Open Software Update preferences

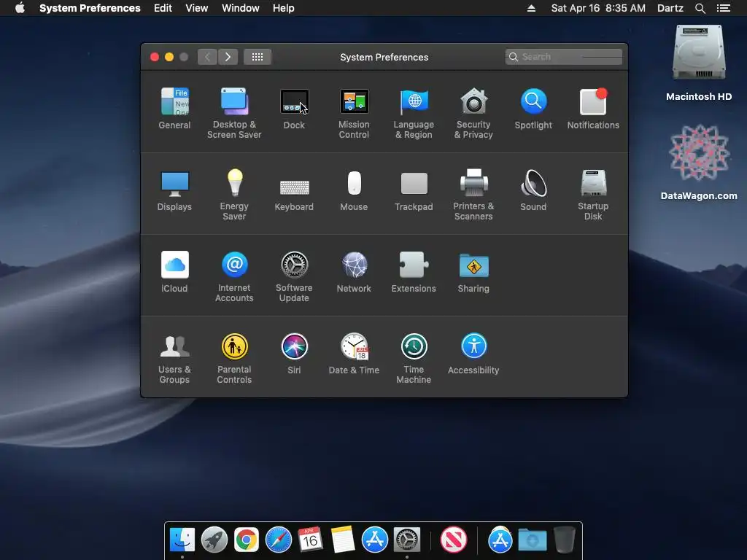[294, 276]
